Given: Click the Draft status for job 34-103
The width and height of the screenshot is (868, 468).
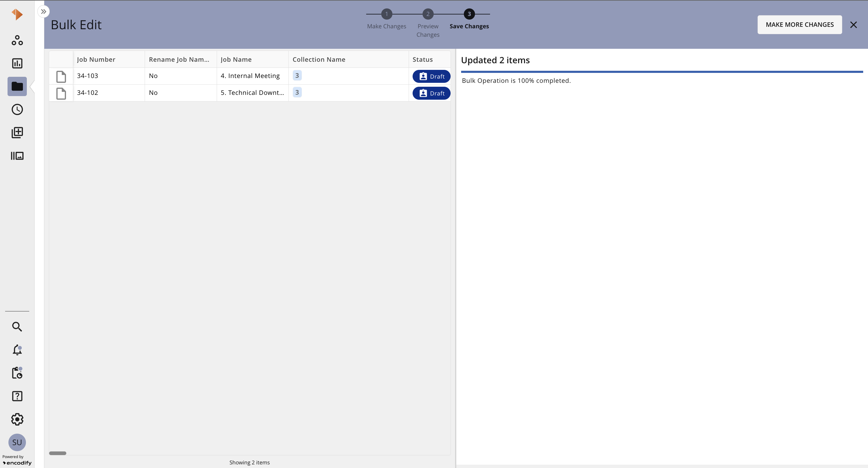Looking at the screenshot, I should click(431, 76).
